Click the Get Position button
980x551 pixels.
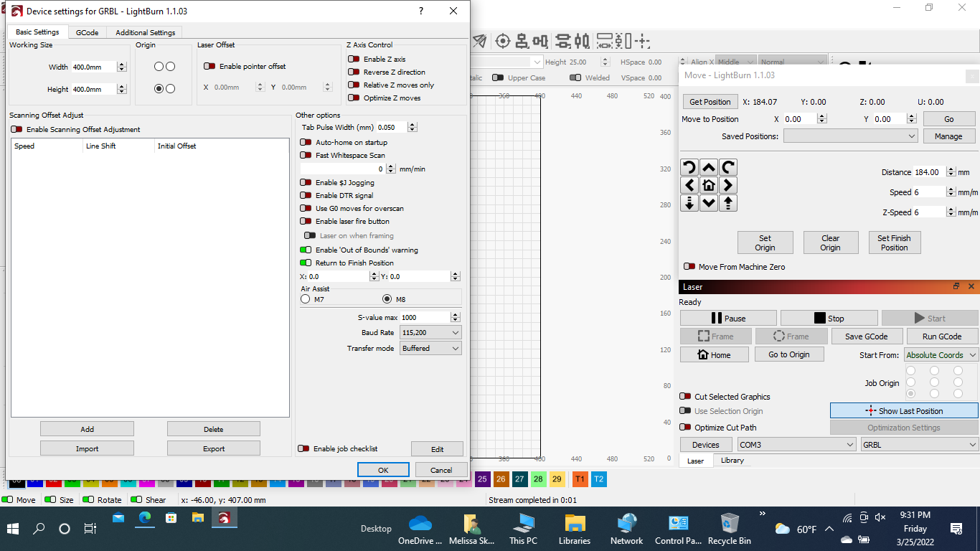tap(710, 102)
